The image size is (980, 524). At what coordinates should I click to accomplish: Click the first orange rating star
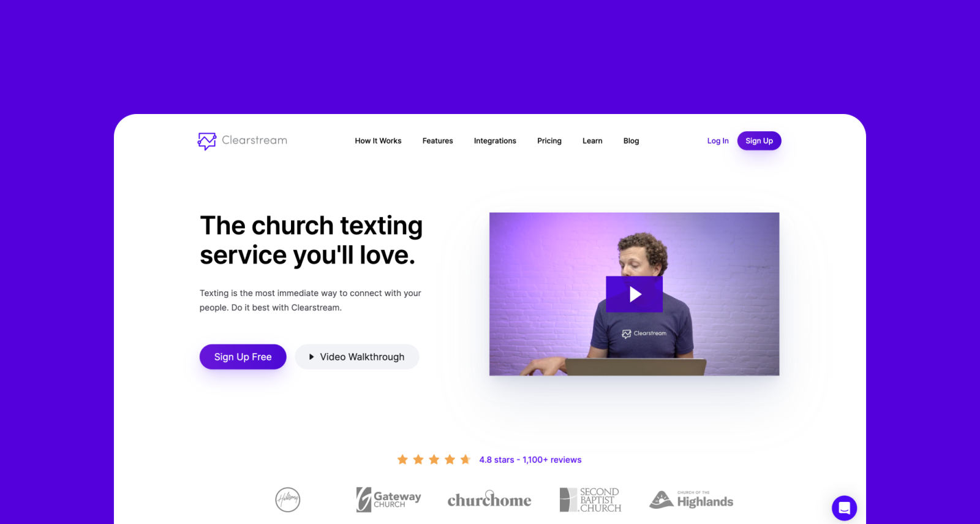click(x=402, y=459)
